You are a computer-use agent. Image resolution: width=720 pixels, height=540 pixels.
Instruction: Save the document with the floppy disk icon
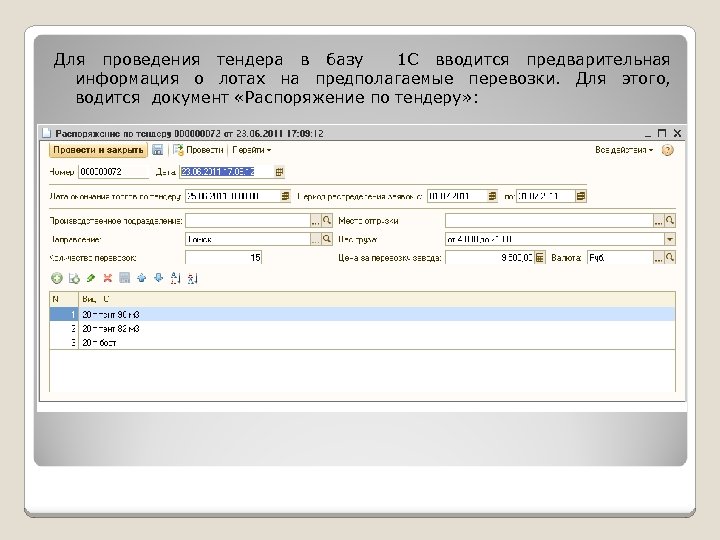[x=158, y=150]
